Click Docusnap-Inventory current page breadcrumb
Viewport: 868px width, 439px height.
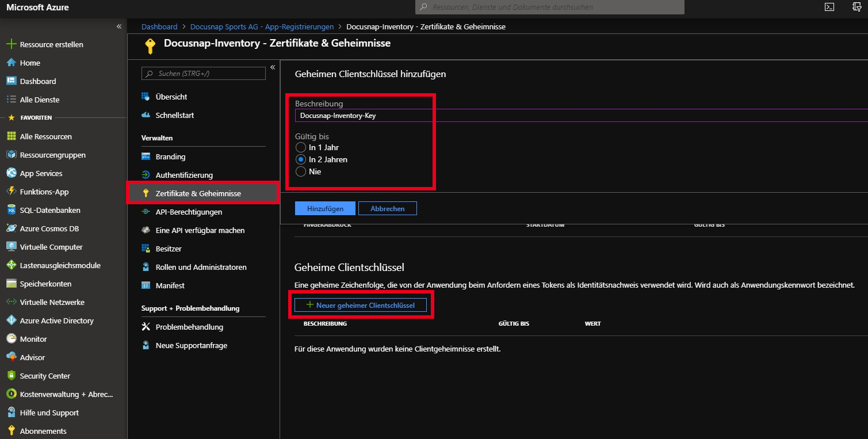click(426, 26)
